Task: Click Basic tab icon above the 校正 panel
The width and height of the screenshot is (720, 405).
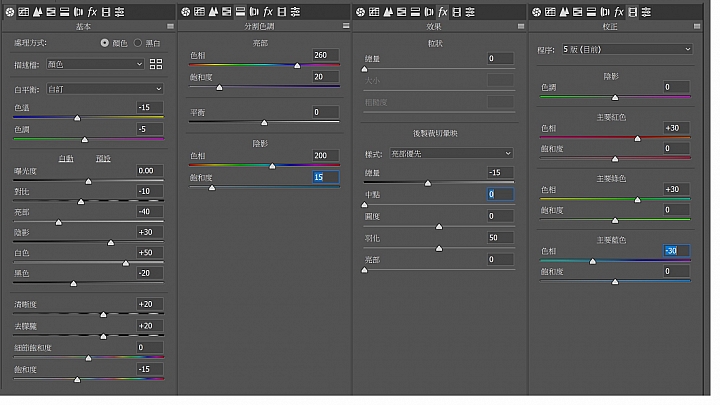Action: click(536, 12)
